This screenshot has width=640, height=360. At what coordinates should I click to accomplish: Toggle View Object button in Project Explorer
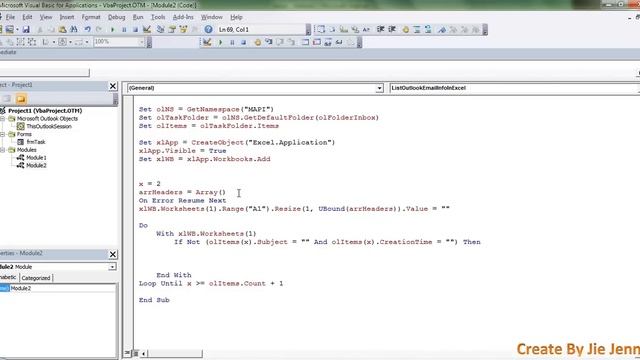point(7,99)
